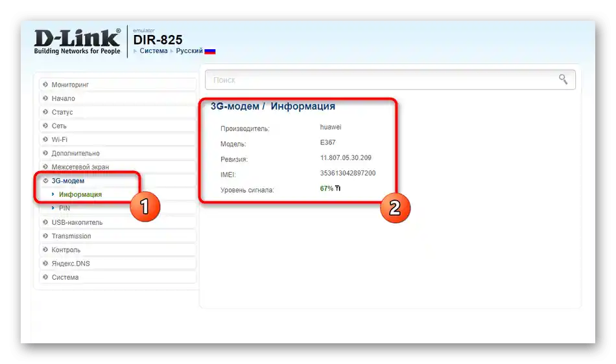This screenshot has width=616, height=364.
Task: Open the Transmission menu section
Action: 117,236
